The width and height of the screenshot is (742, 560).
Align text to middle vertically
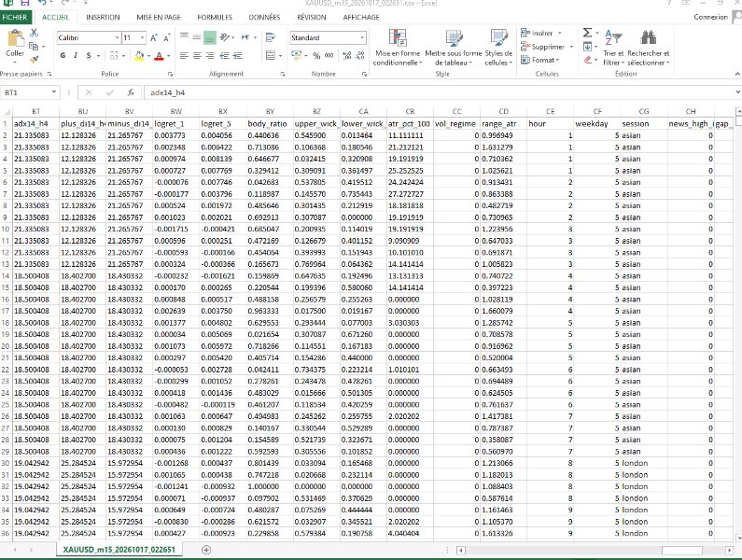[197, 37]
